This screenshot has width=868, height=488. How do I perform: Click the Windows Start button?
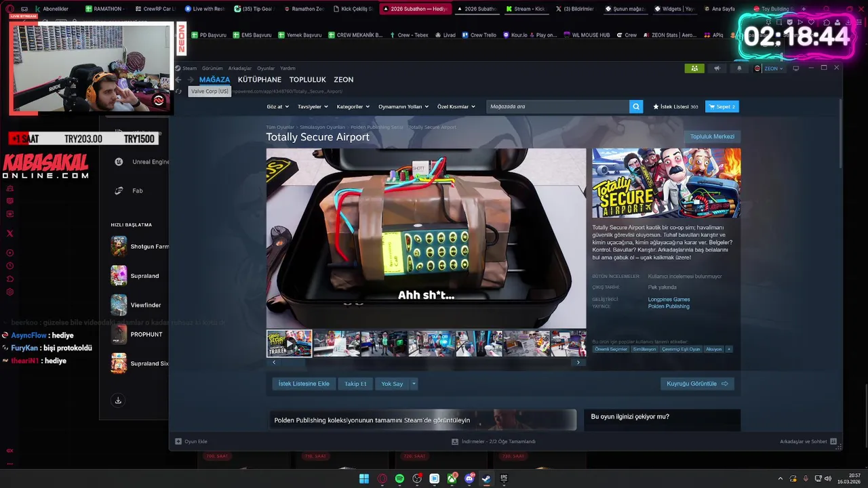click(364, 479)
